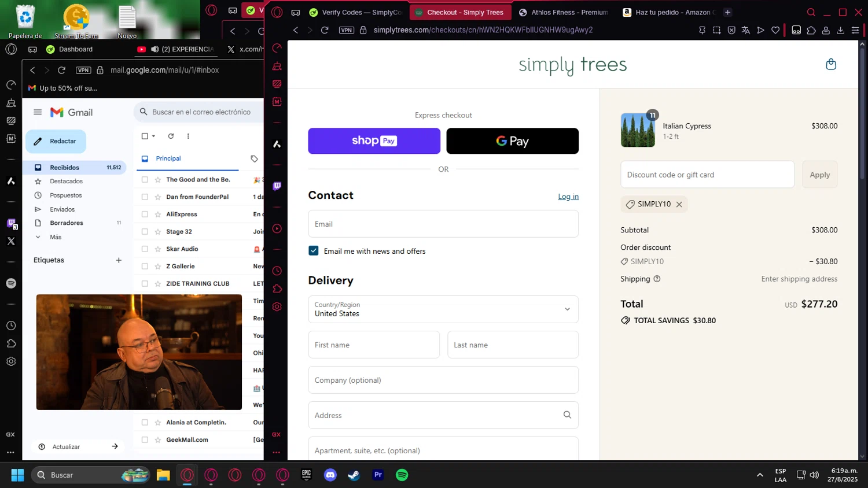
Task: Remove the SIMPLY10 discount code
Action: pyautogui.click(x=679, y=204)
